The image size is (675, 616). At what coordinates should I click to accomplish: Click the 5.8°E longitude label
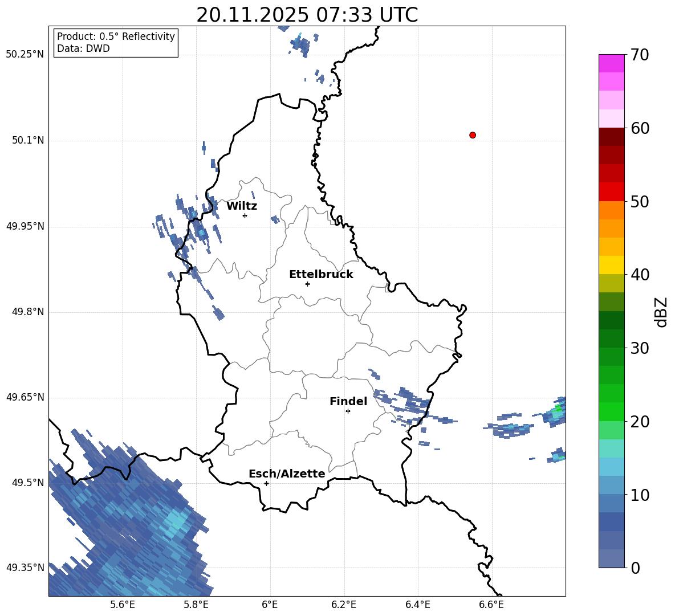pyautogui.click(x=196, y=605)
